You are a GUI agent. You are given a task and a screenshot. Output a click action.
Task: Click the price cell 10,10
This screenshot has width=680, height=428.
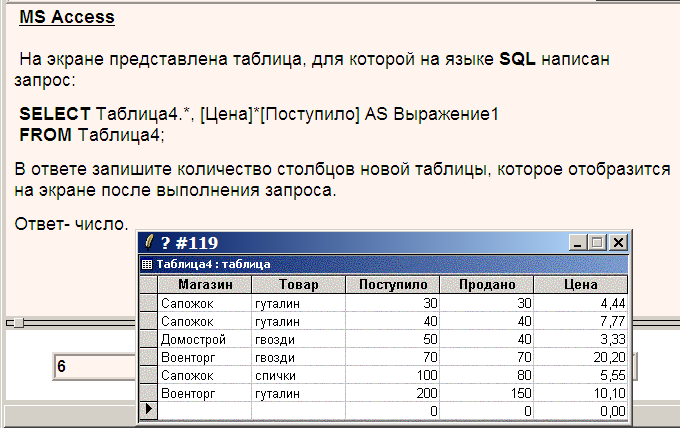581,393
